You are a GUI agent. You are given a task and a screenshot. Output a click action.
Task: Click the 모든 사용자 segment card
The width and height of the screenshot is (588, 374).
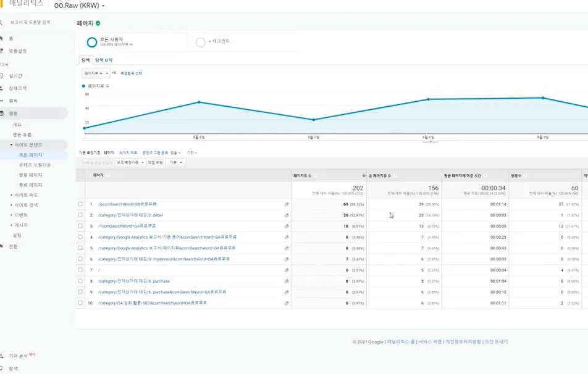(133, 42)
